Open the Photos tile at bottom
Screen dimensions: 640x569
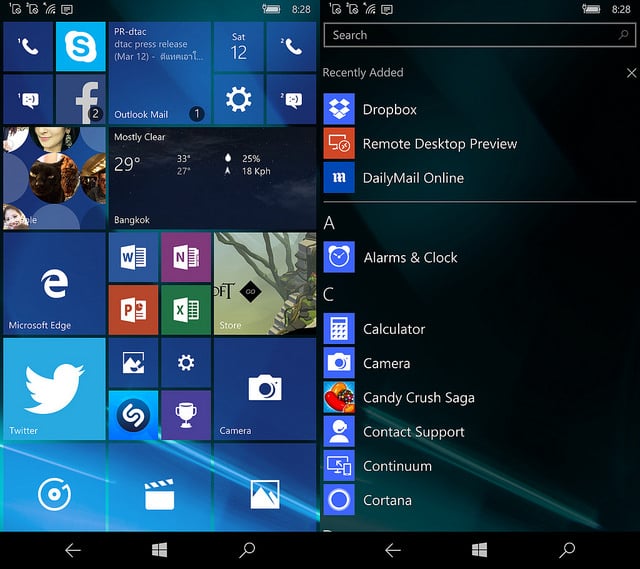tap(265, 487)
